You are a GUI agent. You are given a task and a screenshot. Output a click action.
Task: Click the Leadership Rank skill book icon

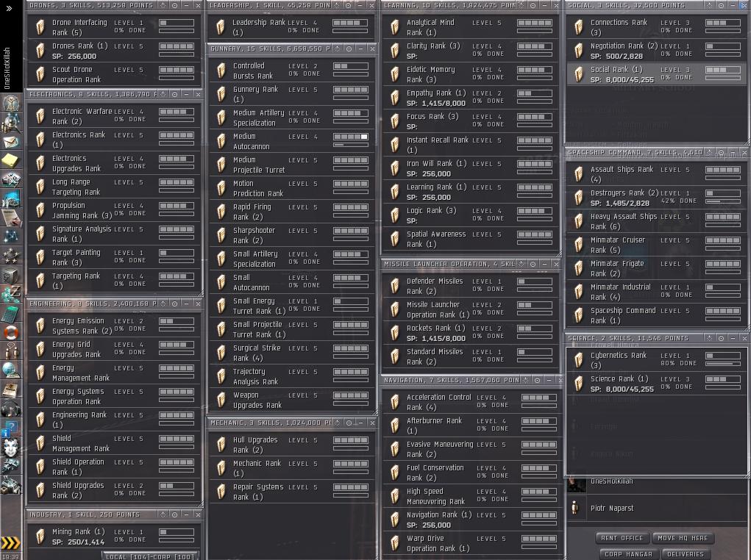[221, 27]
